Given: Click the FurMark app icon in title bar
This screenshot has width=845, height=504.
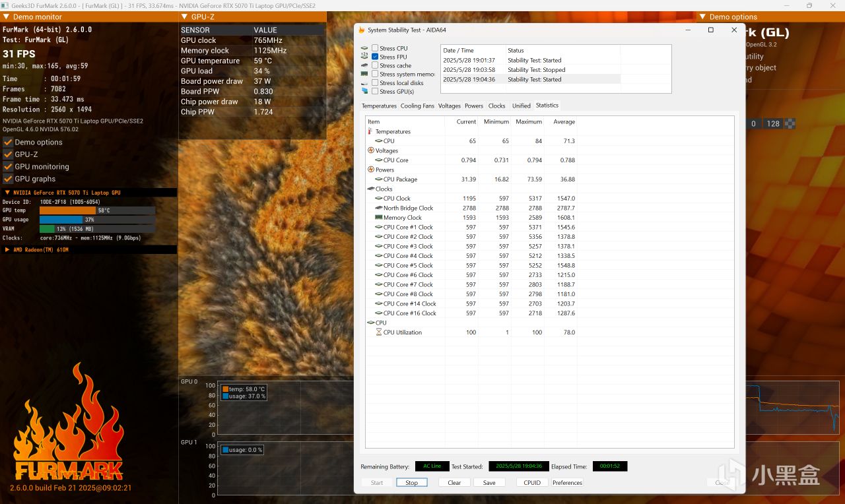Looking at the screenshot, I should point(5,5).
